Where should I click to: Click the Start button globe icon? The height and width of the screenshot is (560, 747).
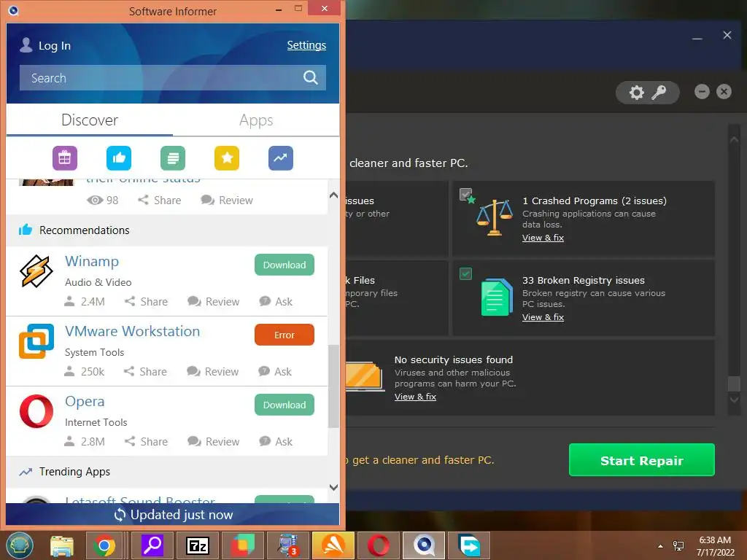pyautogui.click(x=20, y=545)
